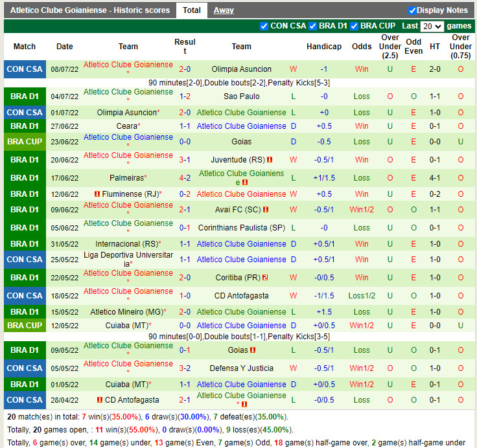The height and width of the screenshot is (448, 477).
Task: Click the penalty kicks [5-3] note row
Action: (239, 83)
